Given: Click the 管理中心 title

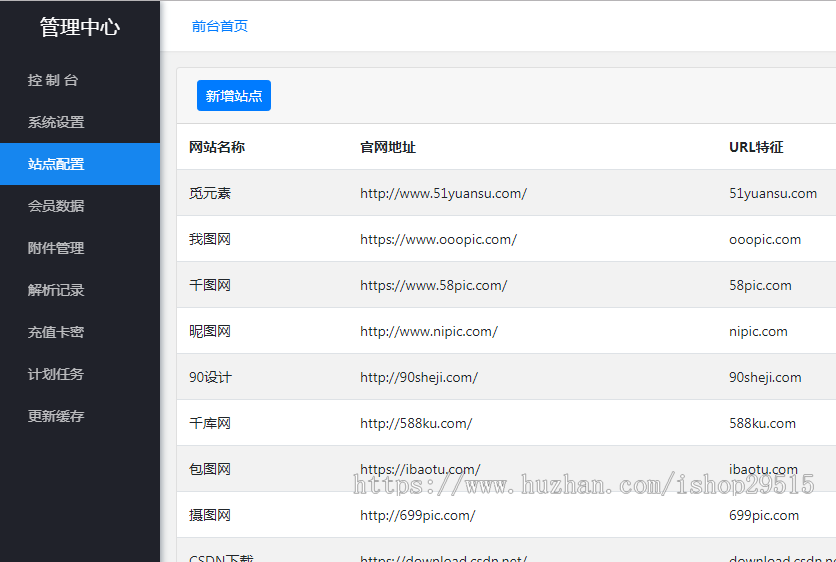Looking at the screenshot, I should pyautogui.click(x=79, y=27).
